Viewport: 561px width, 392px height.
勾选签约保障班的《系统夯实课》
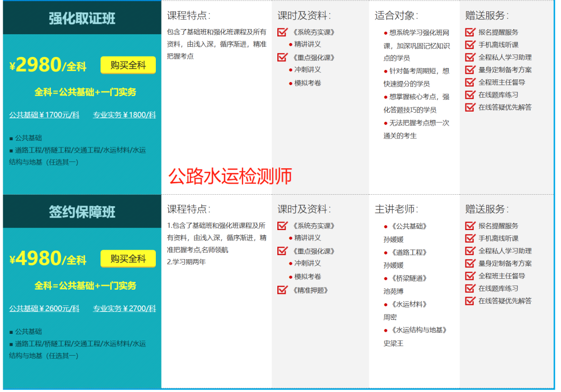282,225
